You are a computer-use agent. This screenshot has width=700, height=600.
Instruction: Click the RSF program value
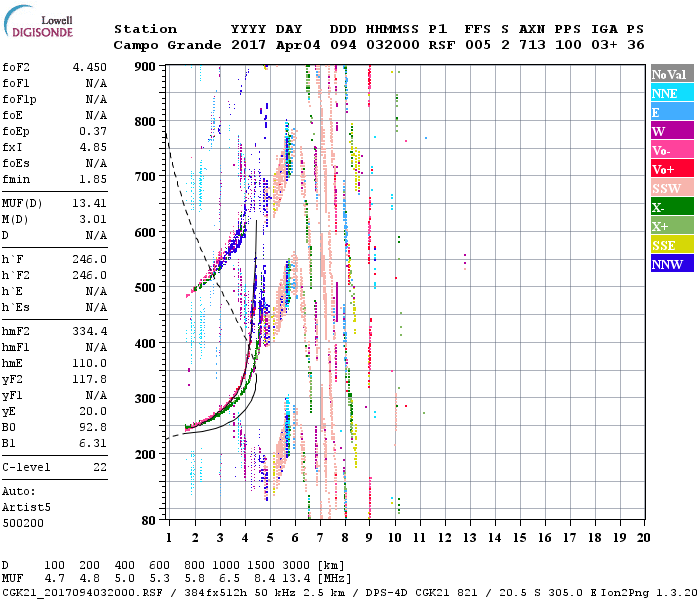(x=442, y=45)
